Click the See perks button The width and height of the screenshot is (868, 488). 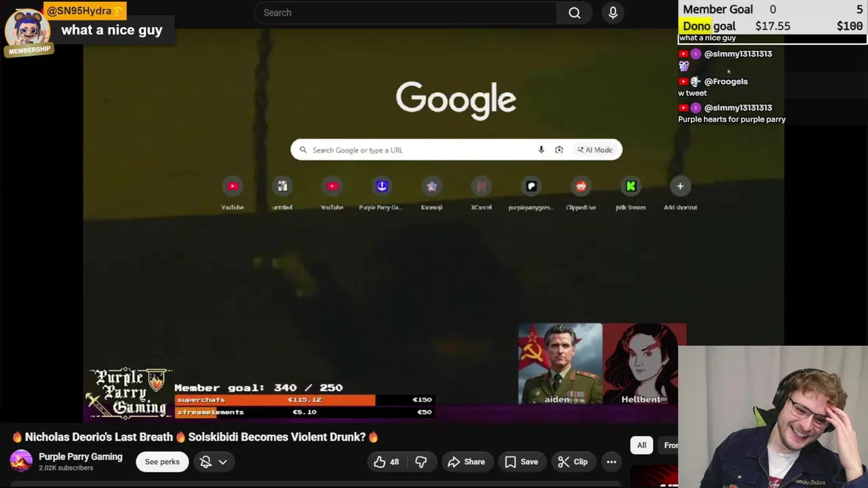(x=162, y=462)
